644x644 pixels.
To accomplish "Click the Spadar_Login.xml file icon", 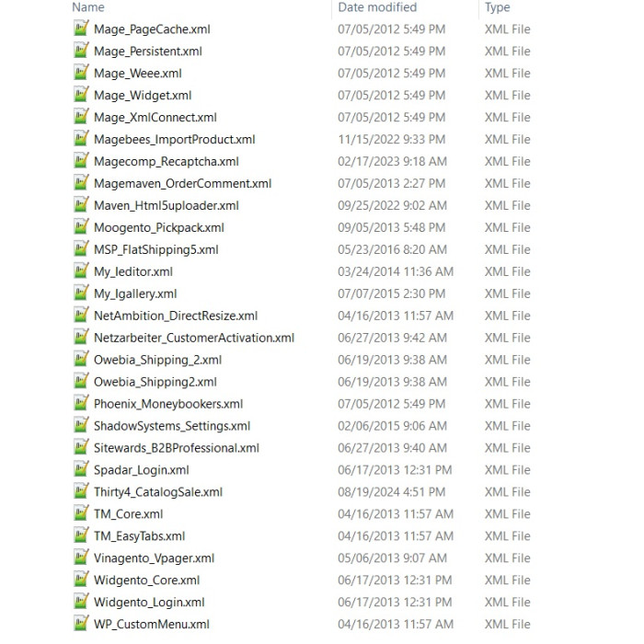I will tap(81, 470).
